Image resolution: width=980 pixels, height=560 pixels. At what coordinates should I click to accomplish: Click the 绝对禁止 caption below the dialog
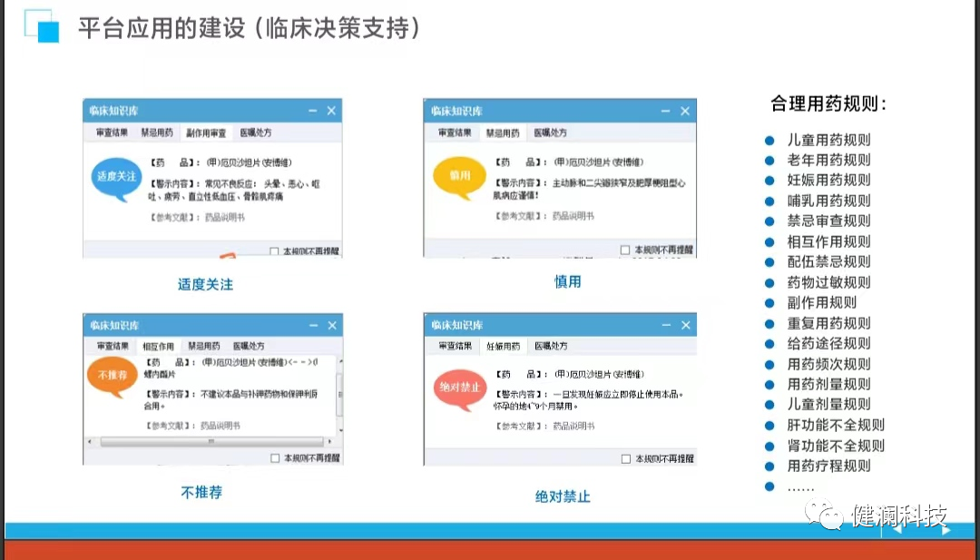pyautogui.click(x=563, y=496)
